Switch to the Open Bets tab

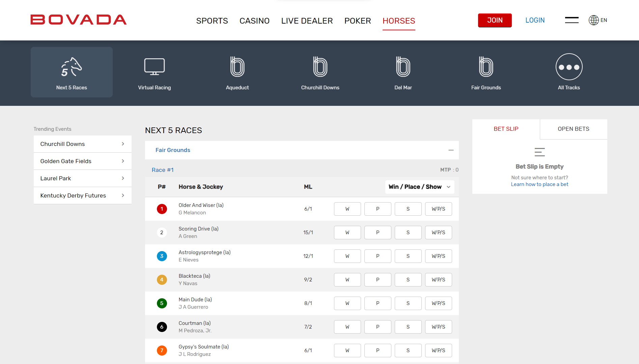pos(573,129)
